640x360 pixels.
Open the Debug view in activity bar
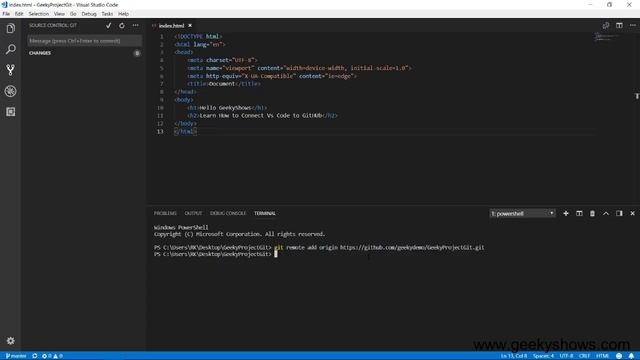[11, 91]
